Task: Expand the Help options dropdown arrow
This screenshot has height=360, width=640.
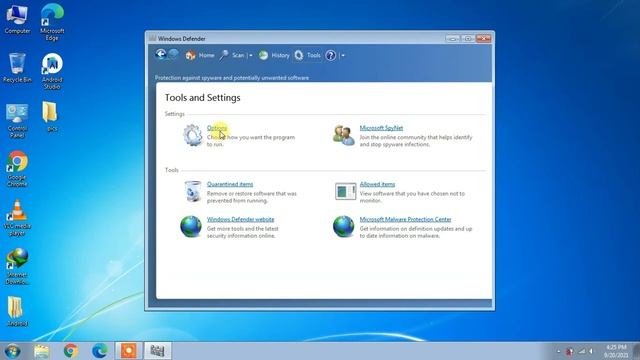Action: (x=343, y=56)
